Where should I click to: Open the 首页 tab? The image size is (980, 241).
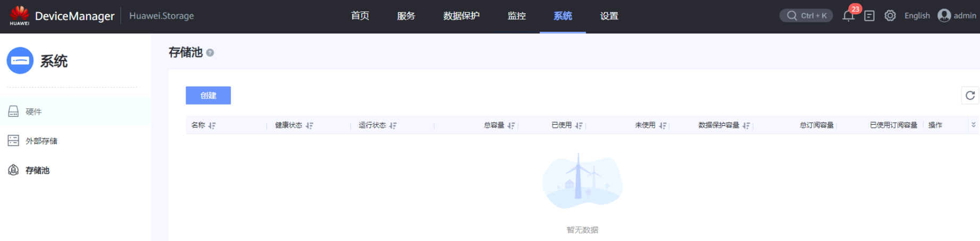[x=360, y=16]
